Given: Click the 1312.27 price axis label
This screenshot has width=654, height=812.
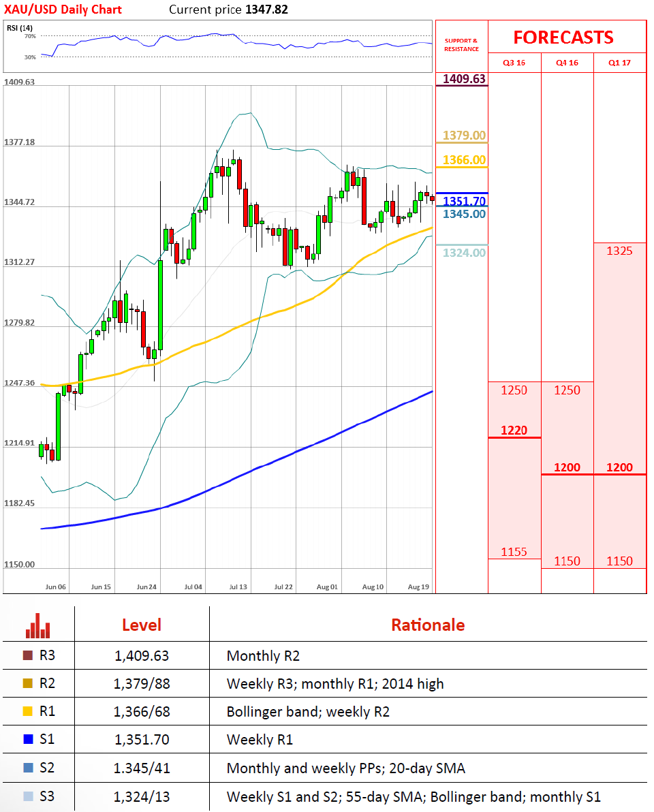Looking at the screenshot, I should [19, 262].
